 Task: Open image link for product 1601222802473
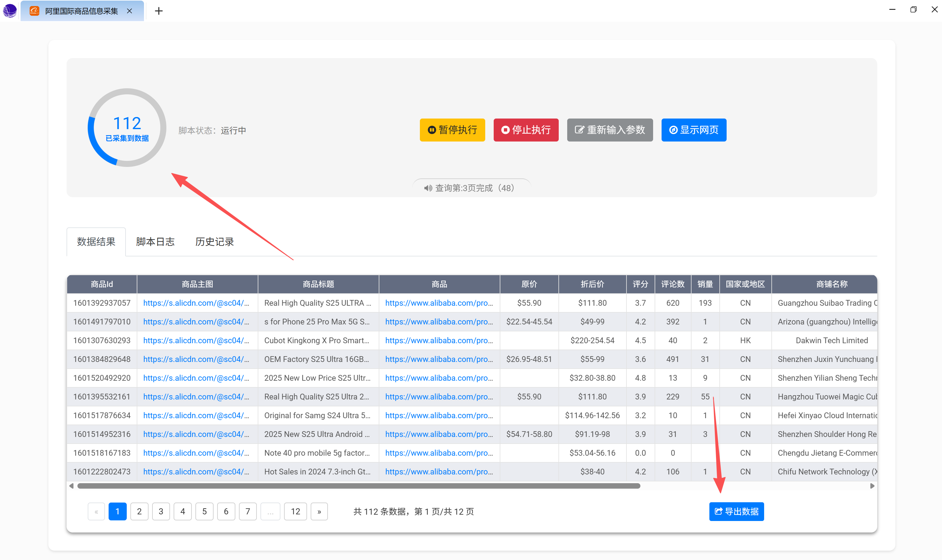pyautogui.click(x=196, y=472)
